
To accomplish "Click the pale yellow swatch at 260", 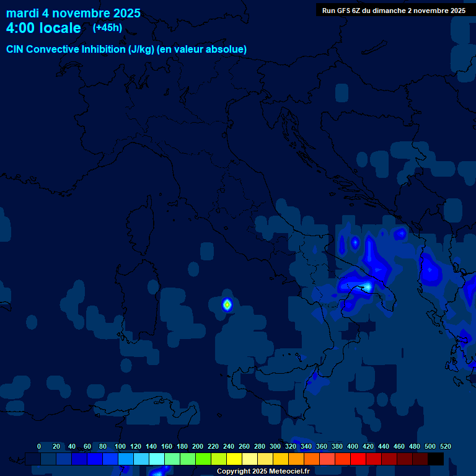I will [250, 459].
